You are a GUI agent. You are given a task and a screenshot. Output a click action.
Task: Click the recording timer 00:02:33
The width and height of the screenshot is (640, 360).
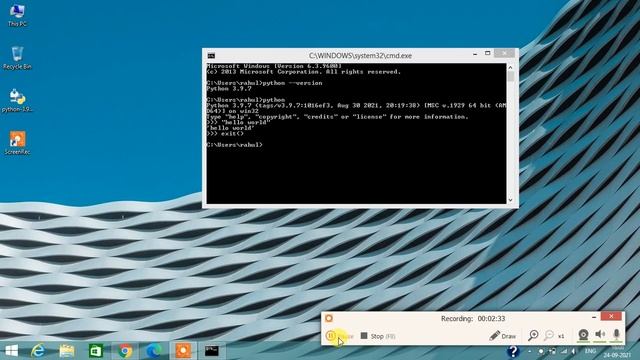[491, 318]
